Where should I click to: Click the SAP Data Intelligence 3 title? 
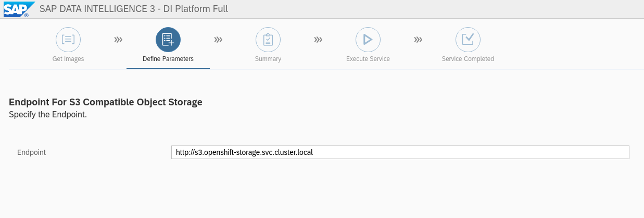(134, 9)
